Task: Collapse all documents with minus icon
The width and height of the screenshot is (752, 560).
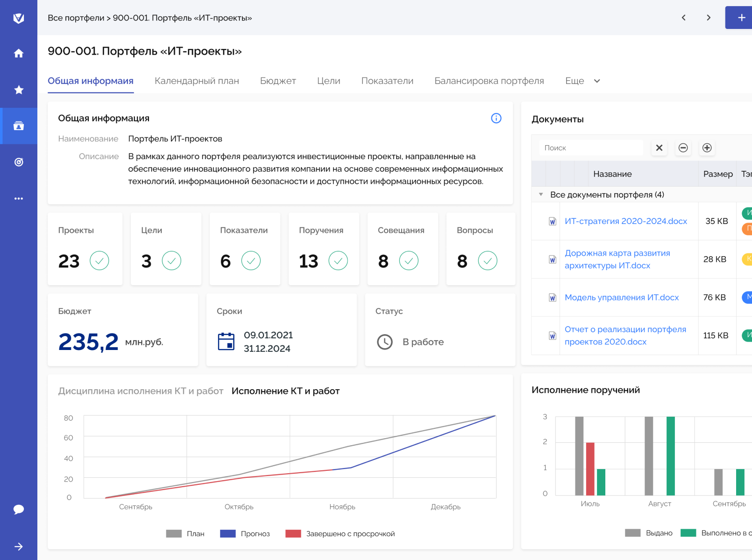Action: tap(683, 148)
